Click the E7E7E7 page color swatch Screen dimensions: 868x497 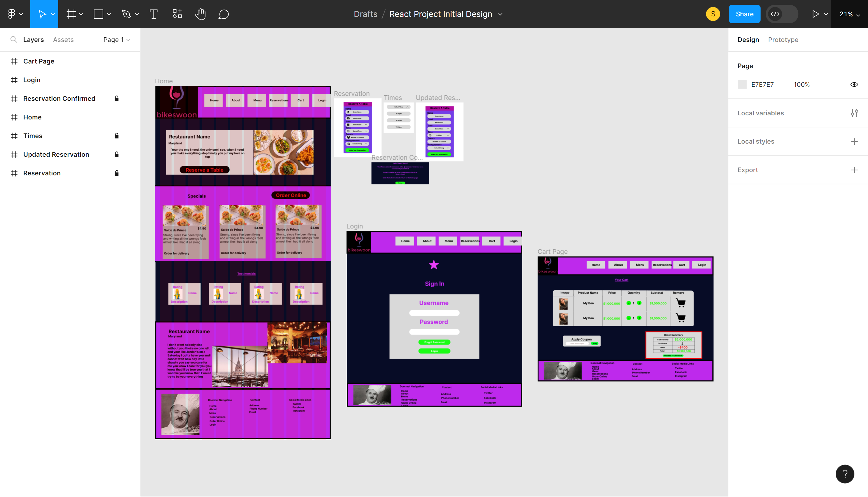point(742,85)
